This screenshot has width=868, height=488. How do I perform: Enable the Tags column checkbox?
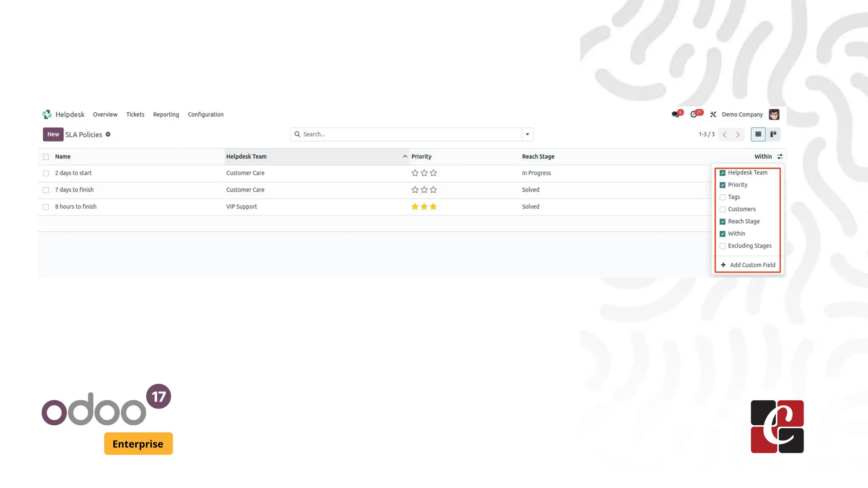tap(723, 197)
